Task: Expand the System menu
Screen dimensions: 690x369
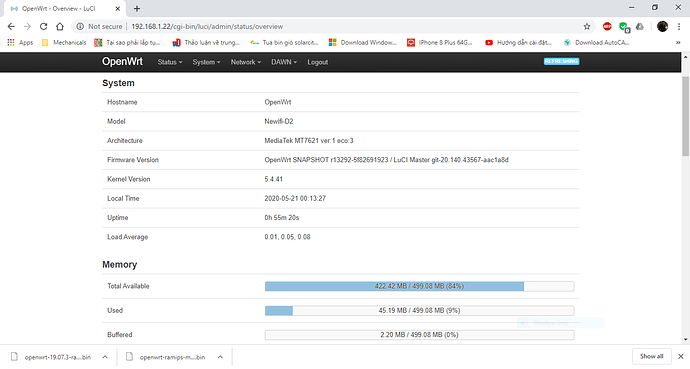Action: [x=206, y=62]
